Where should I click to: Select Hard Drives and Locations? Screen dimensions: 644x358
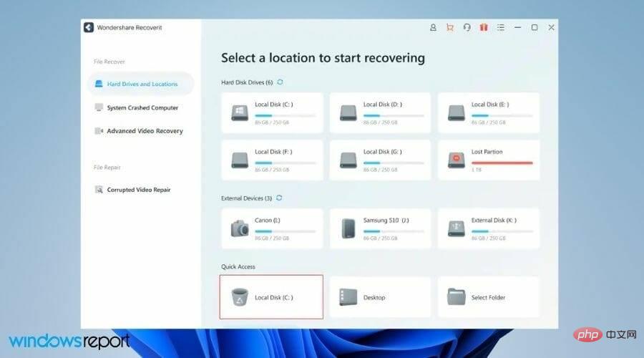[x=140, y=84]
